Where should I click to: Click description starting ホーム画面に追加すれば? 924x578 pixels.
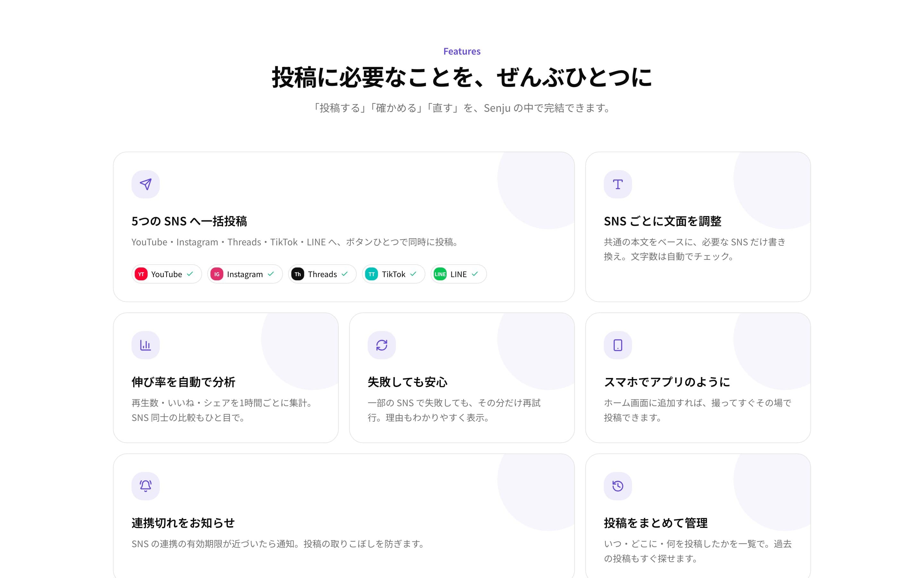(697, 410)
